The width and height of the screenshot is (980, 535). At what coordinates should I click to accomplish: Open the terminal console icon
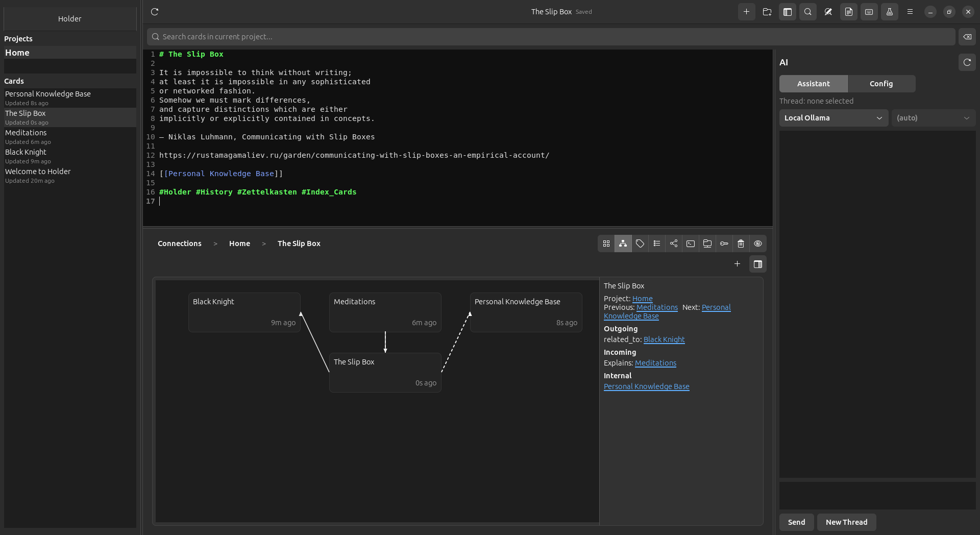[x=691, y=244]
